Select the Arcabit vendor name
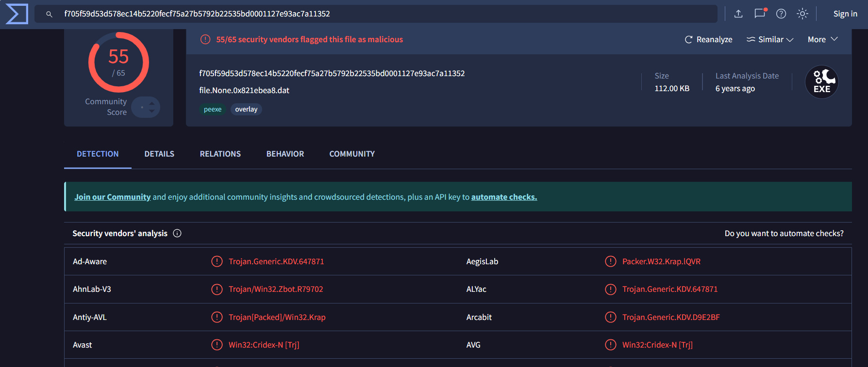Viewport: 868px width, 367px height. (479, 317)
